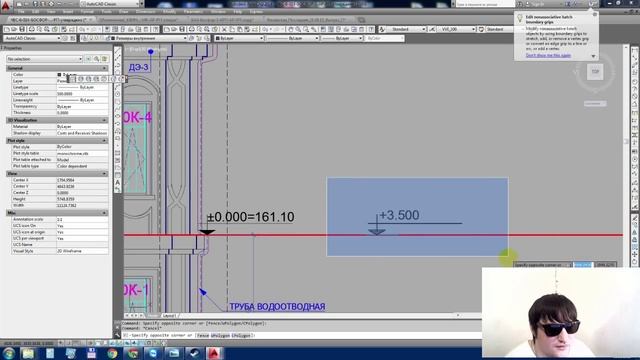640x360 pixels.
Task: Open the color control ByLayer dropdown
Action: point(239,38)
